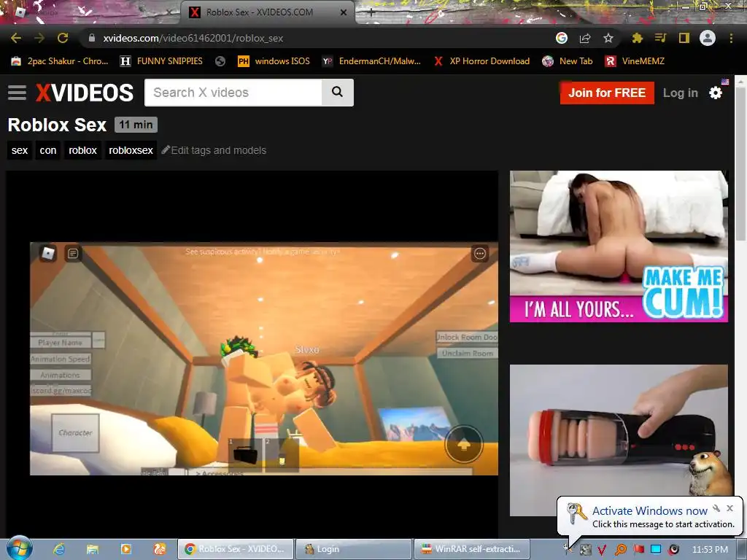Launch Internet Explorer from the taskbar

(x=59, y=549)
